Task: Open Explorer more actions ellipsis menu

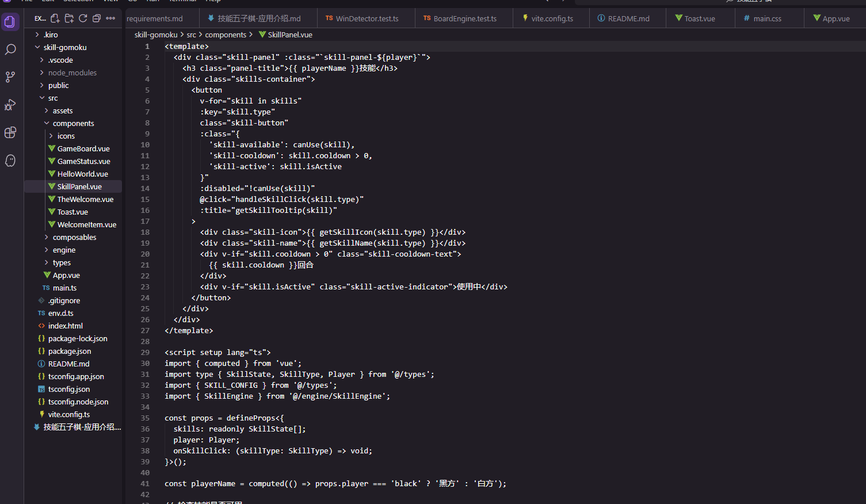Action: [110, 18]
